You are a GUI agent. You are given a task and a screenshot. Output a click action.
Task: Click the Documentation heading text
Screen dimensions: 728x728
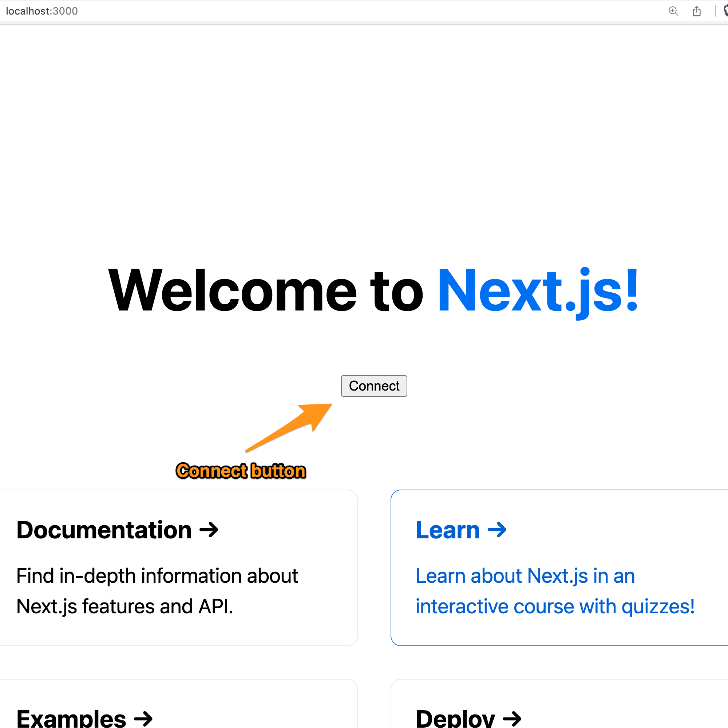tap(104, 530)
